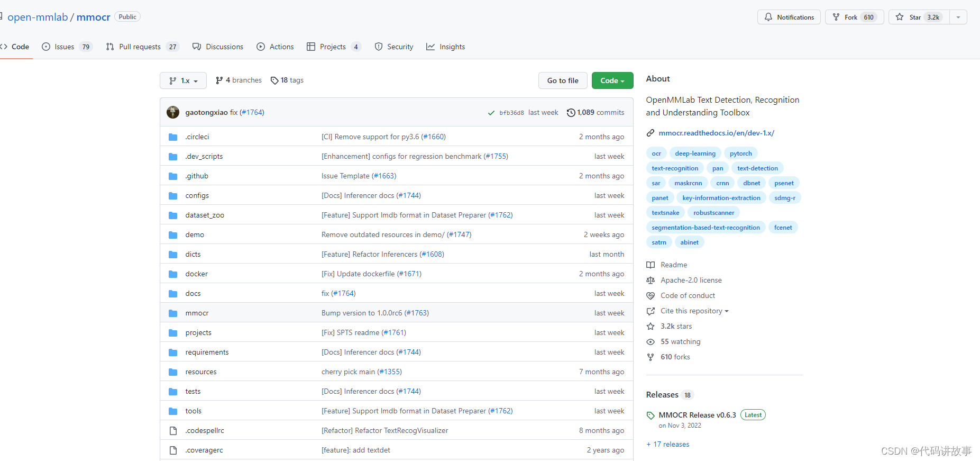Click the dataset_zoo folder icon
Image resolution: width=980 pixels, height=461 pixels.
click(173, 215)
